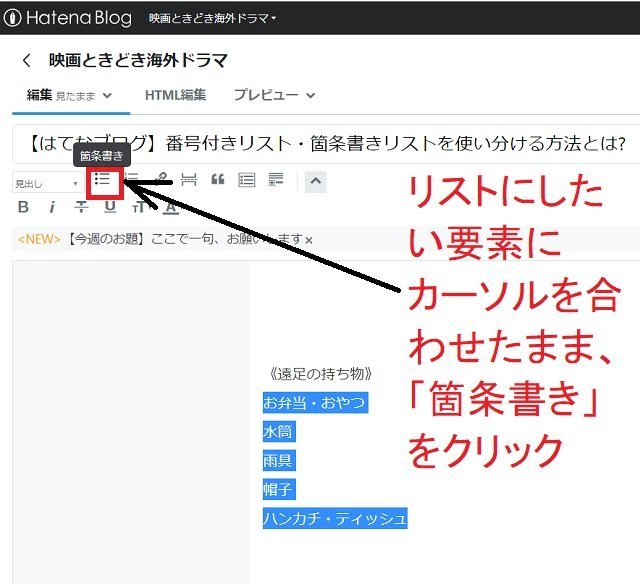Click the article title input field
The image size is (640, 584).
tap(327, 144)
